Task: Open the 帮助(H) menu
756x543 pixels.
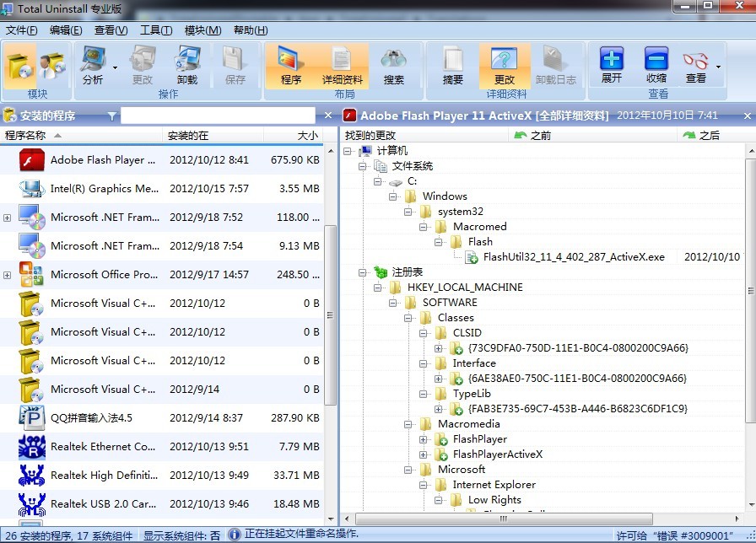Action: 251,30
